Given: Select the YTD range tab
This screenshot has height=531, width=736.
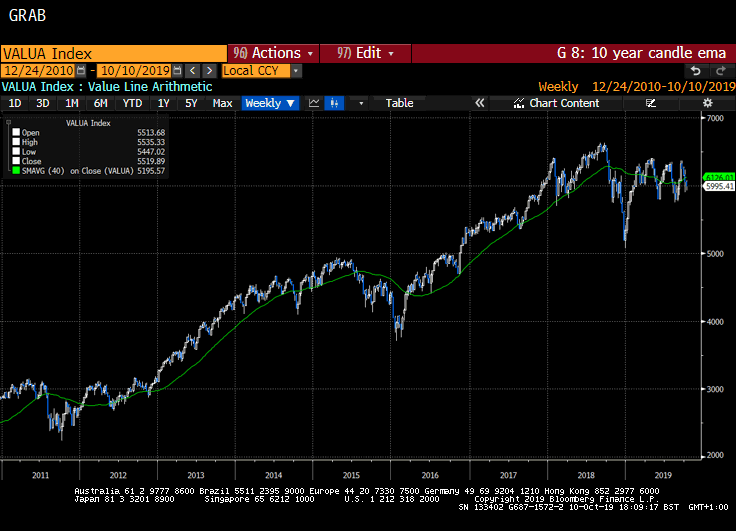Looking at the screenshot, I should (x=132, y=103).
